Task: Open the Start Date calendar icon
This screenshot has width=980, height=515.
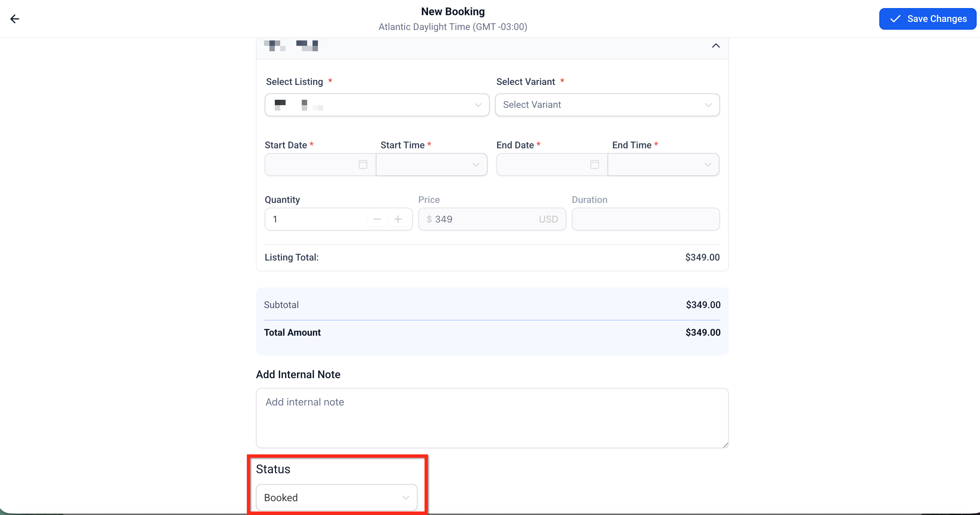Action: [363, 164]
